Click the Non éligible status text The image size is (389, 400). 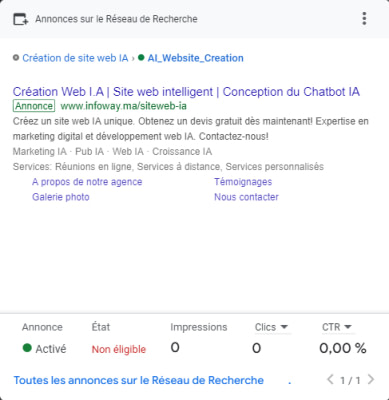pyautogui.click(x=119, y=349)
